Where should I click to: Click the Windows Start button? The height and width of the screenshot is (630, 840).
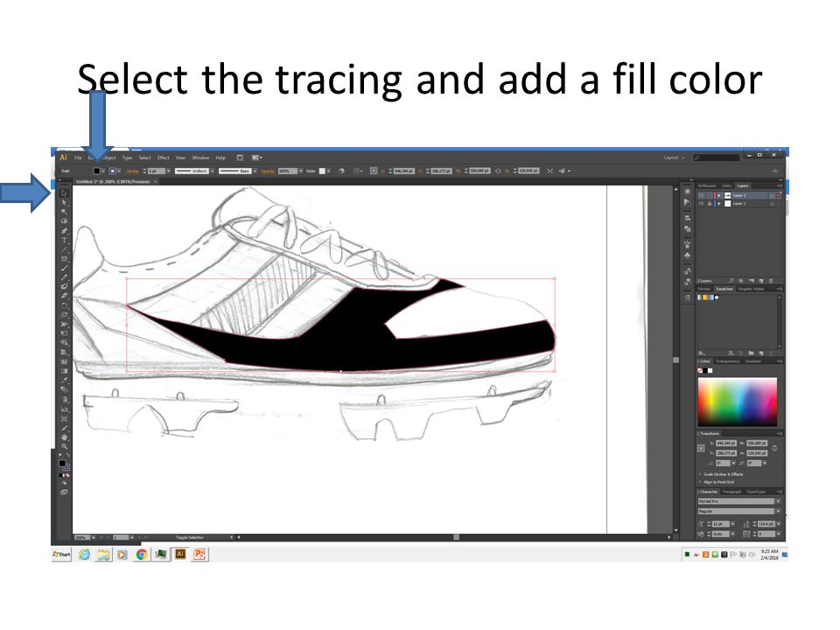click(61, 554)
